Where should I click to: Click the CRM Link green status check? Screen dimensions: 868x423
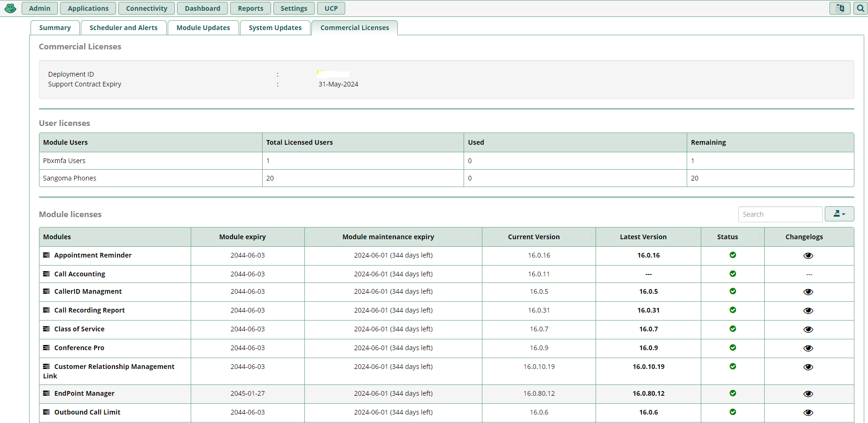733,366
